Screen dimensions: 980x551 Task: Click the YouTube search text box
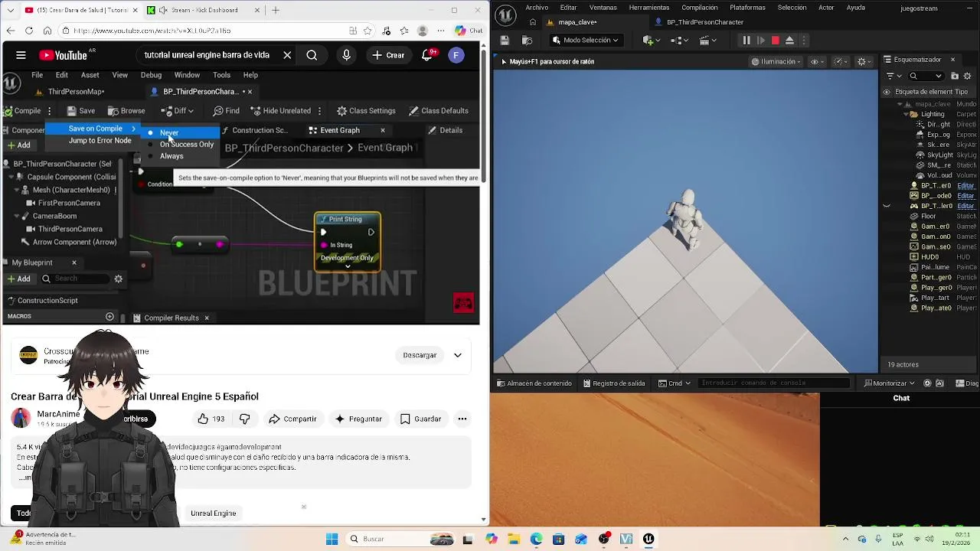[x=207, y=55]
